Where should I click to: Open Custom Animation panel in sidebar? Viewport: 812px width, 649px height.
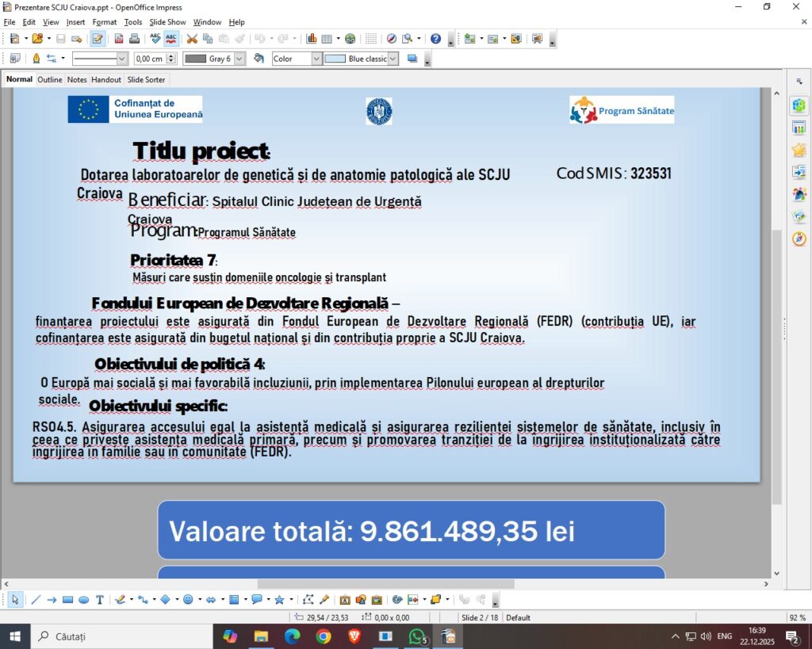click(x=799, y=150)
